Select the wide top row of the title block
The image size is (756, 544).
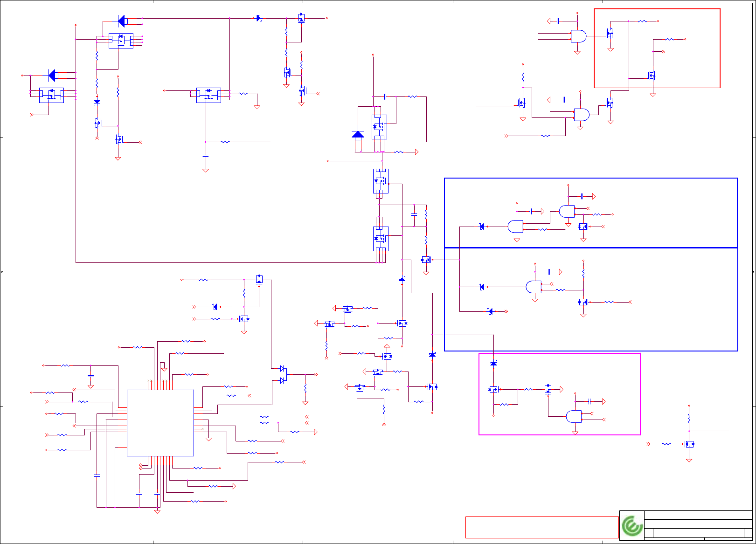[x=698, y=515]
